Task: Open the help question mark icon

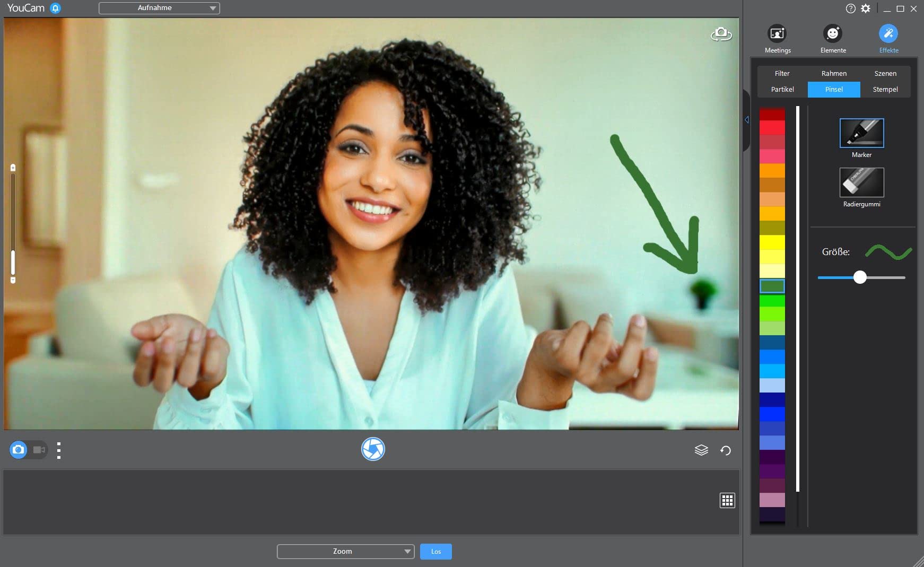Action: tap(850, 8)
